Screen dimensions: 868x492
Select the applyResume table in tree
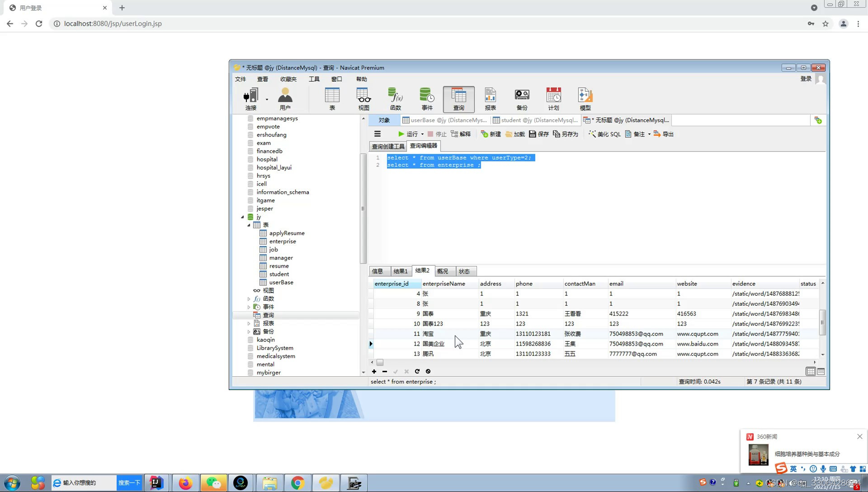(287, 233)
